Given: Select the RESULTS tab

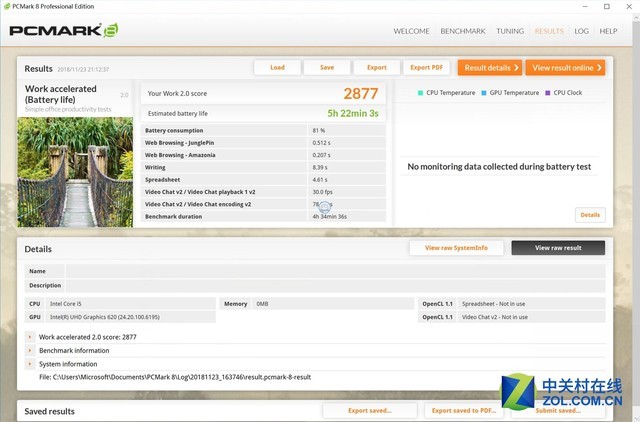Looking at the screenshot, I should pyautogui.click(x=549, y=31).
